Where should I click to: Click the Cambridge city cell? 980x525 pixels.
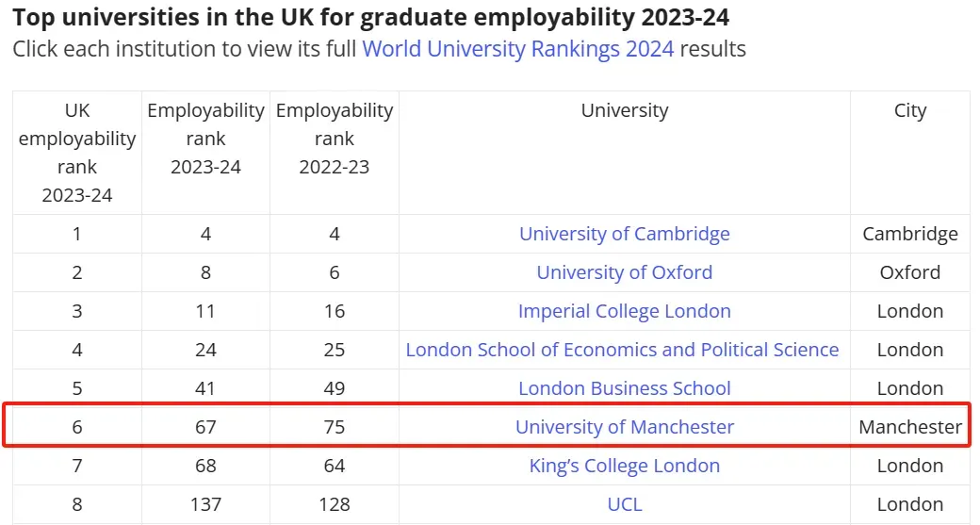coord(910,234)
